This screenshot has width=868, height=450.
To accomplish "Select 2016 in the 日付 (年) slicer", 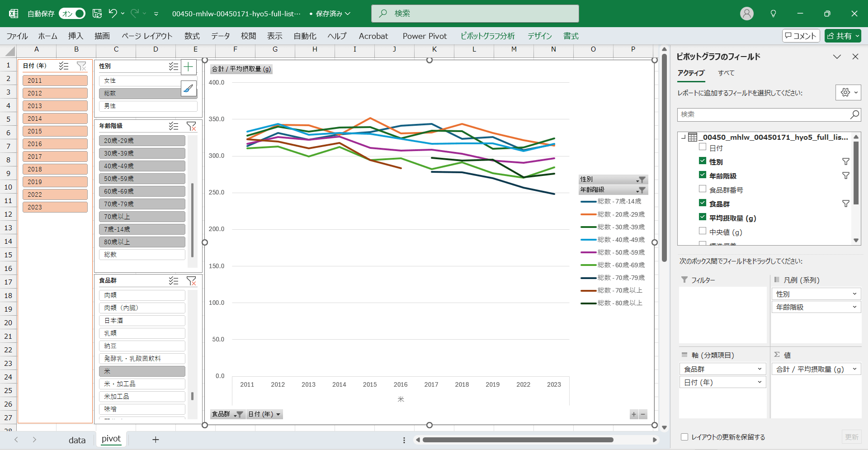I will (x=55, y=144).
